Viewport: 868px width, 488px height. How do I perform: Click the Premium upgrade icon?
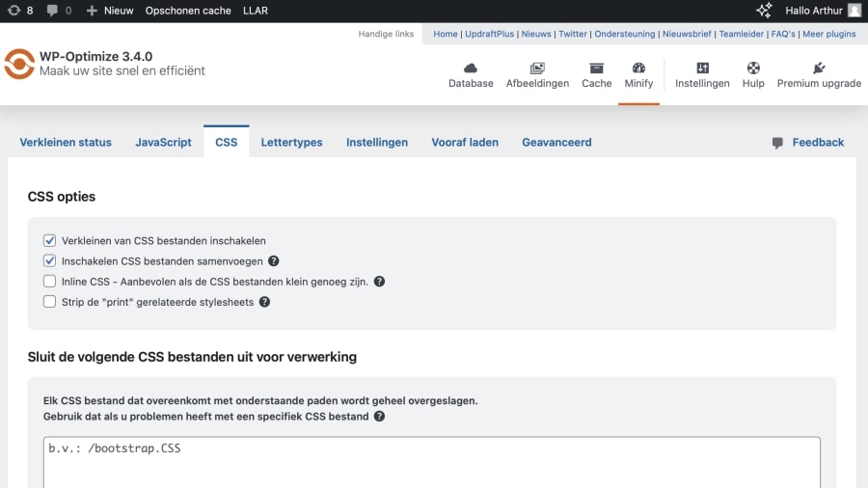pos(819,68)
